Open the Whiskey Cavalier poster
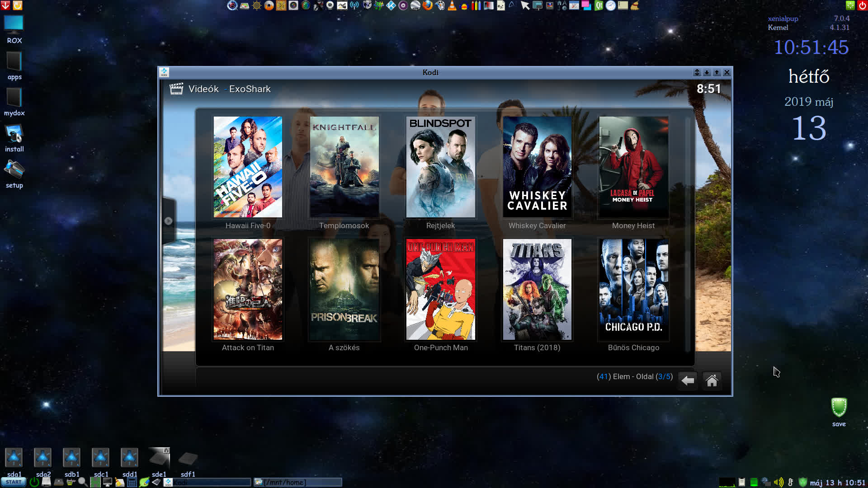 coord(537,167)
